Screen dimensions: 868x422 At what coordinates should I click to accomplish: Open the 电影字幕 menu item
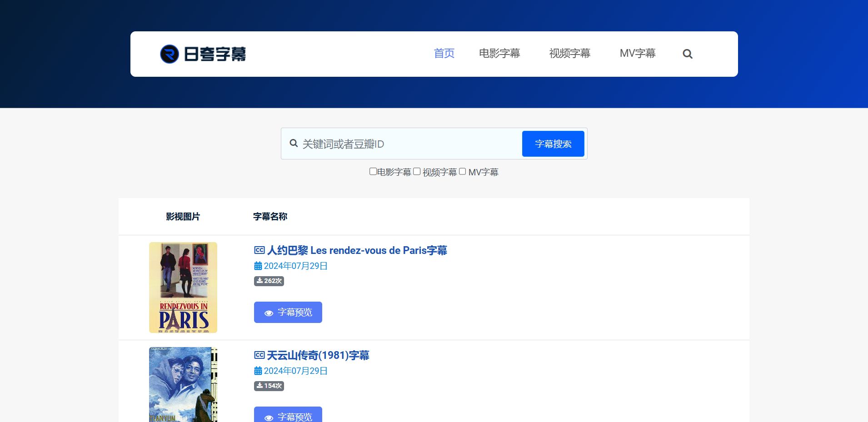(499, 54)
